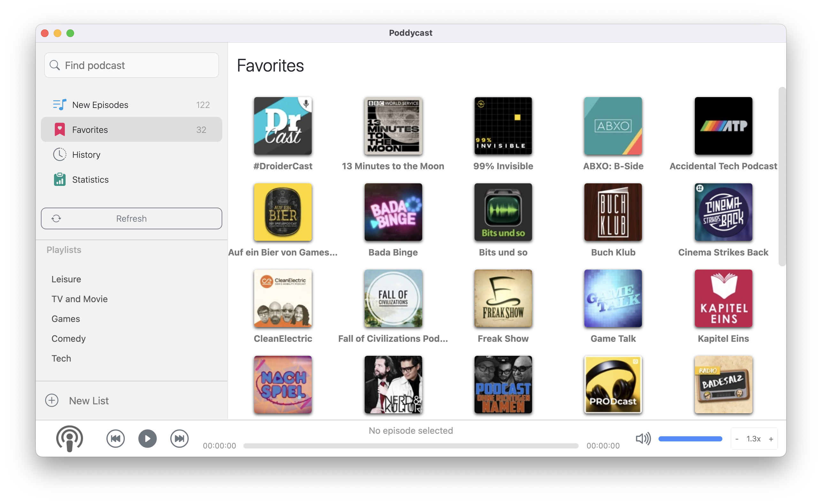Open Auf ein Bier podcast artwork

click(x=283, y=212)
